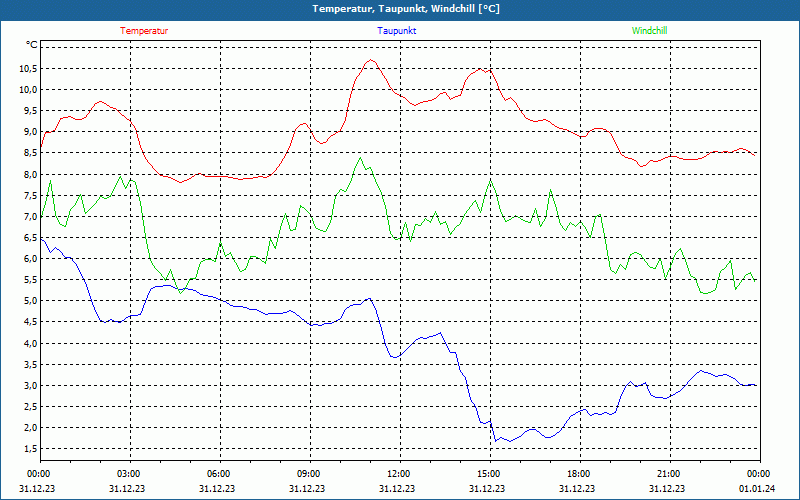The image size is (800, 500).
Task: Click the '31.12.23' date under 15:00
Action: (487, 489)
